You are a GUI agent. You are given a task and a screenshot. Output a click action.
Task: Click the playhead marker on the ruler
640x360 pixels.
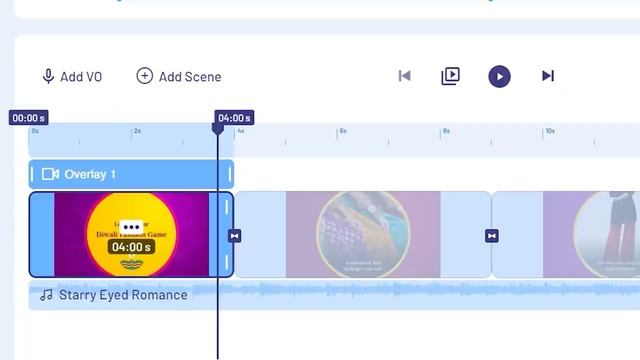[218, 129]
